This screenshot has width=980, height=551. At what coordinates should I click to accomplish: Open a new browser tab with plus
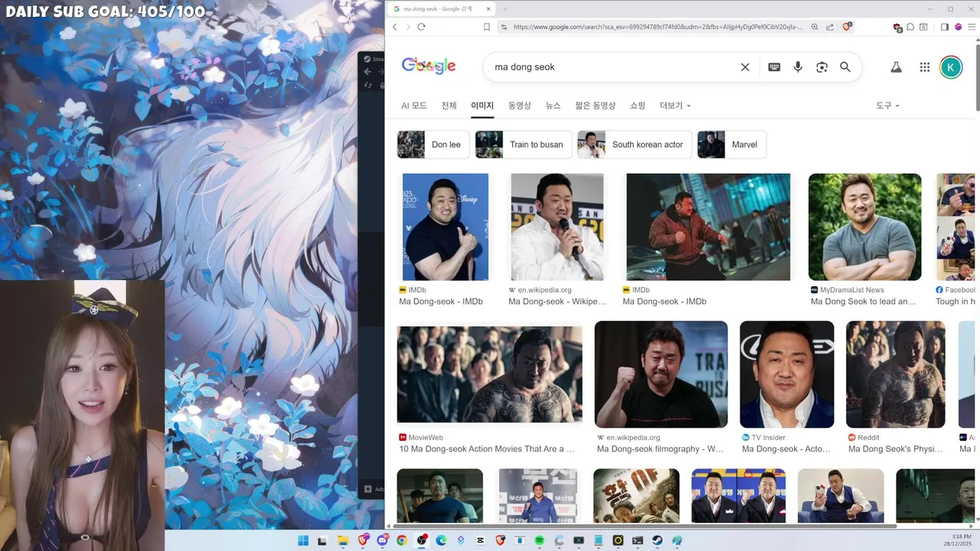505,9
